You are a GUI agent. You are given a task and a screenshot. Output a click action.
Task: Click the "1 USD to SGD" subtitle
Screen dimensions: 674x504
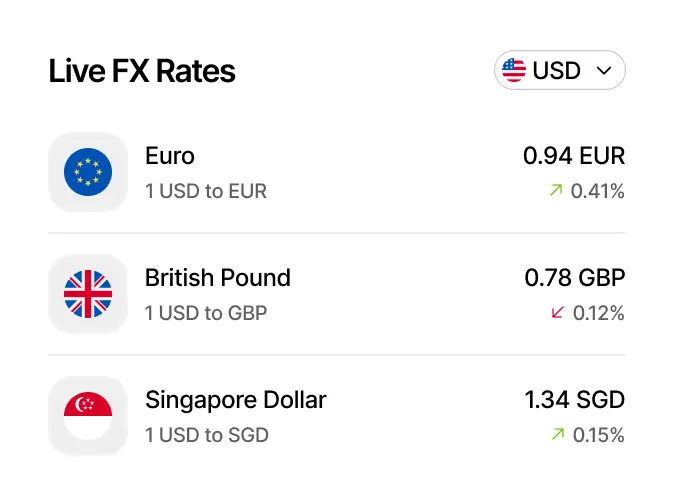[x=206, y=435]
